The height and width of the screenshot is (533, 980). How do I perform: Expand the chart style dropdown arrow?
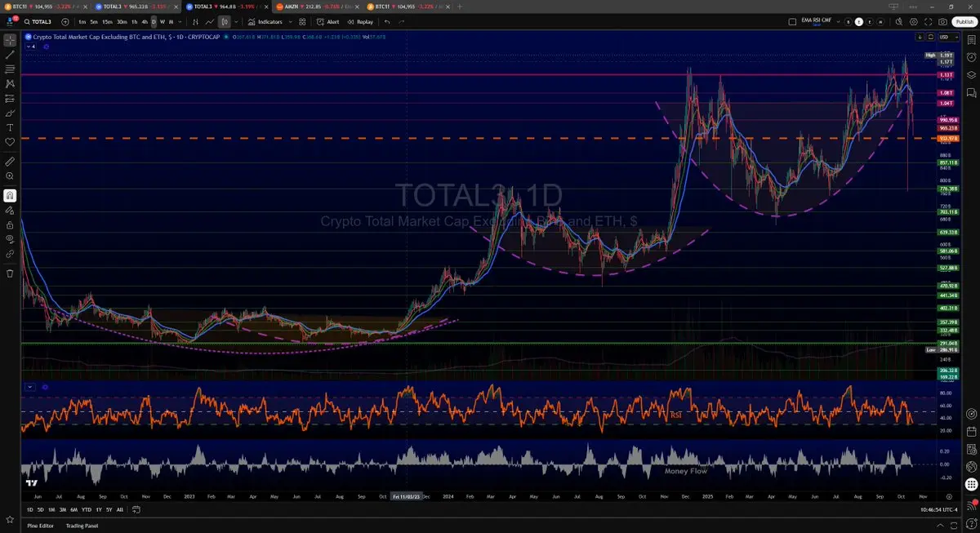point(235,22)
